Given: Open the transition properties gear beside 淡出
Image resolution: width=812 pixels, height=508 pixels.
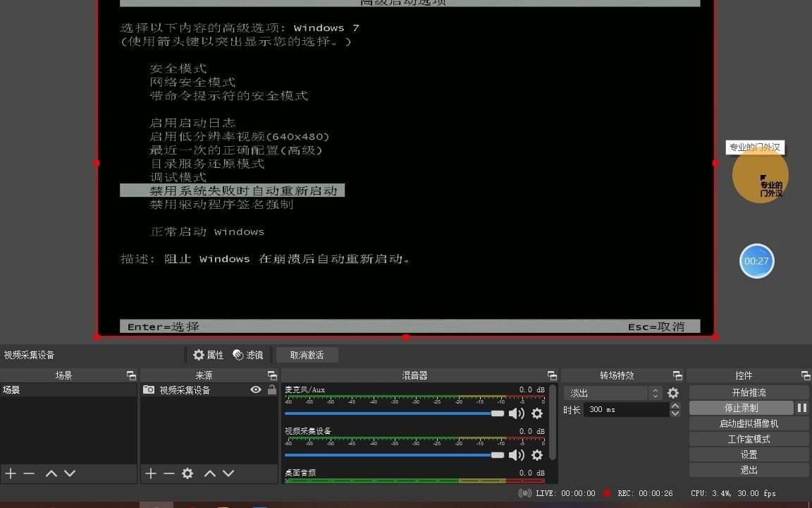Looking at the screenshot, I should (x=673, y=392).
